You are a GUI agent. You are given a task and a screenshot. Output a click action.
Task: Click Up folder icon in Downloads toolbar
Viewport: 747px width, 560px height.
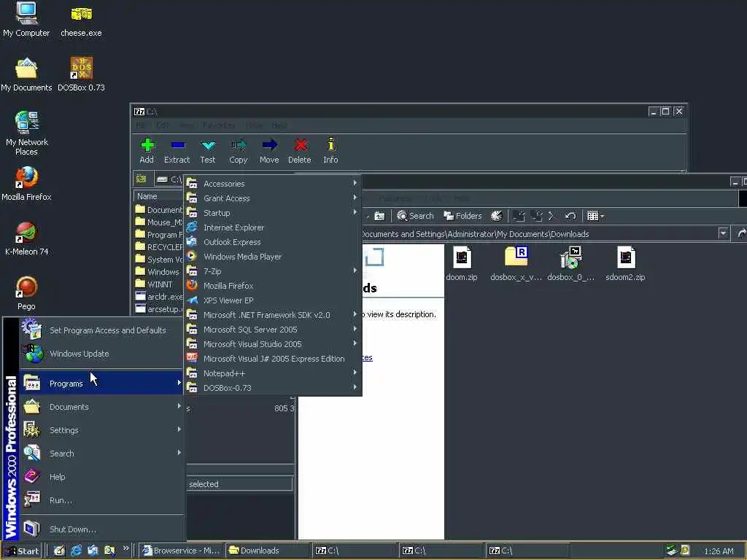379,216
